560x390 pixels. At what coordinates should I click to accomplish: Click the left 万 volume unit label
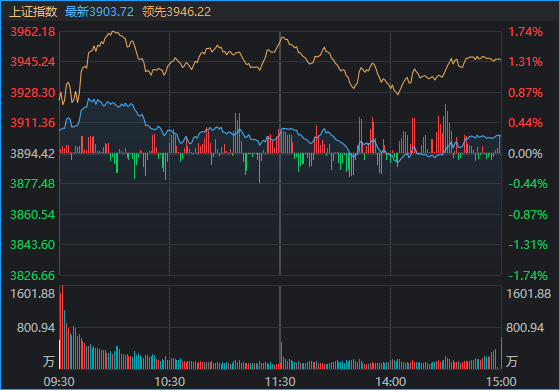(49, 361)
